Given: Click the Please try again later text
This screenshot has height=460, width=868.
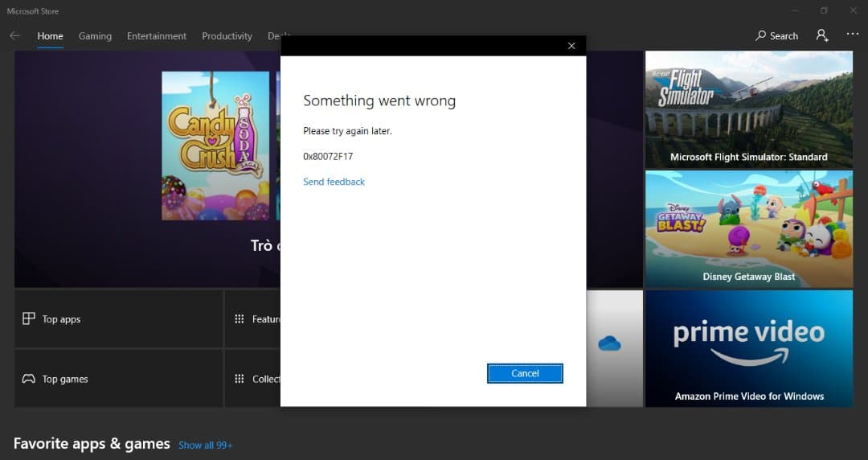Looking at the screenshot, I should click(x=347, y=131).
